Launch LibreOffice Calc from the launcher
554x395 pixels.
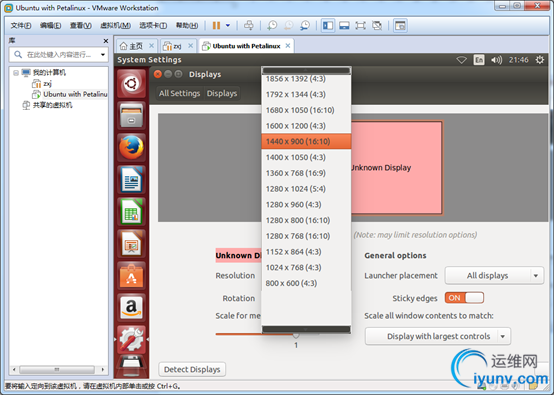131,212
